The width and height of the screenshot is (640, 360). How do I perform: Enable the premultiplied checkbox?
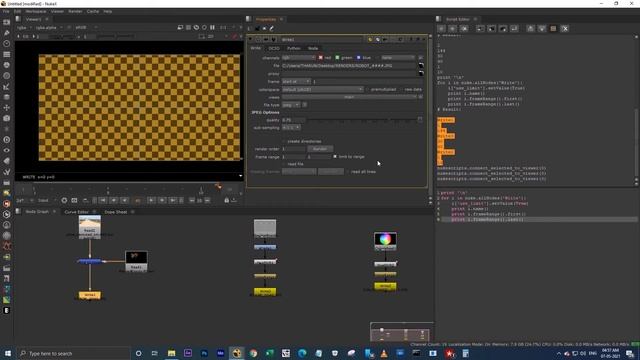367,89
